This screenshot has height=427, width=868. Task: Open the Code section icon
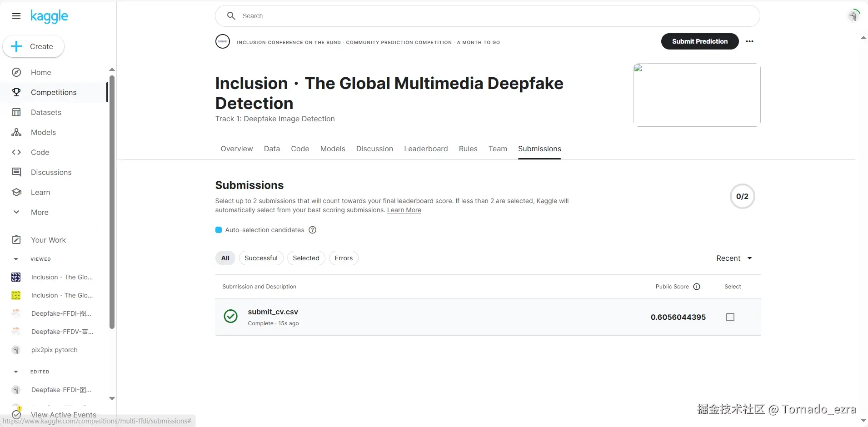click(16, 152)
